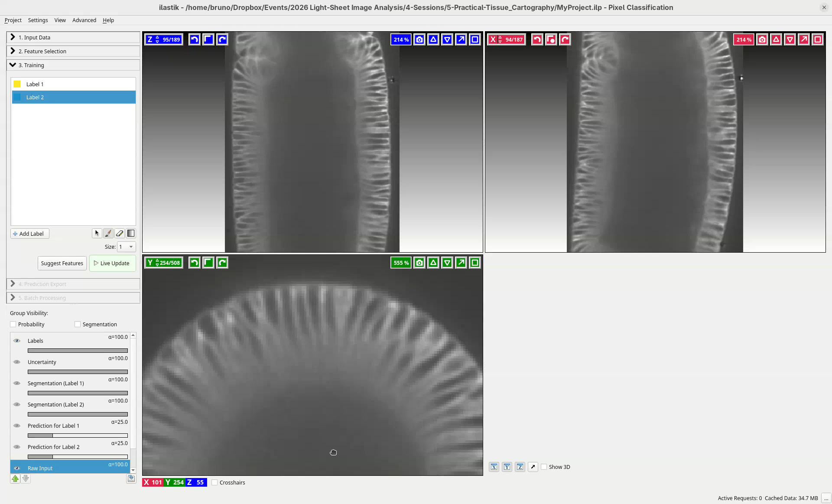Rotate the red X view right
Screen dimensions: 832x504
coord(565,40)
